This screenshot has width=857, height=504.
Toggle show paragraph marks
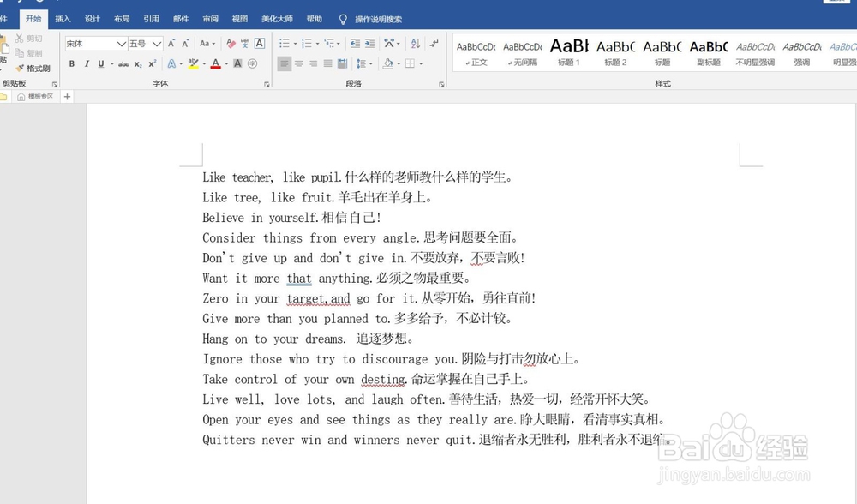point(435,44)
